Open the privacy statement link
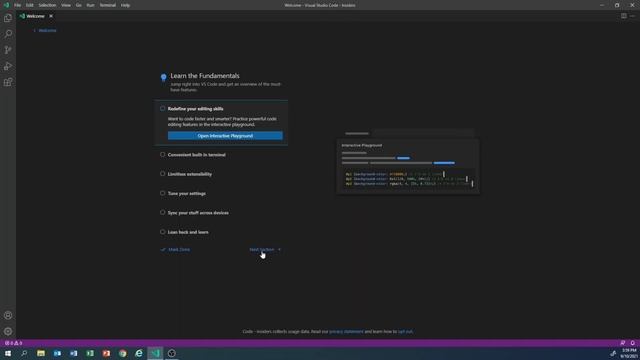The height and width of the screenshot is (360, 640). pos(346,331)
